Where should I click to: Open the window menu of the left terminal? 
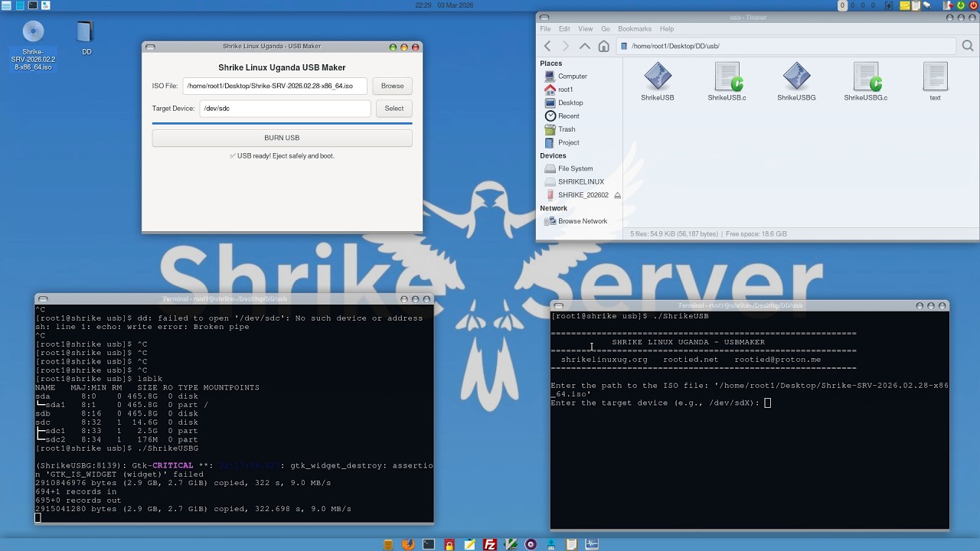point(43,299)
